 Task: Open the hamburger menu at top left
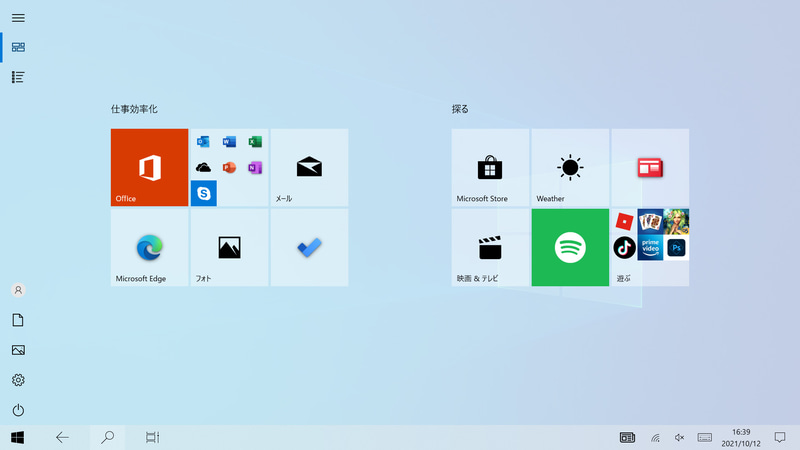pyautogui.click(x=18, y=18)
